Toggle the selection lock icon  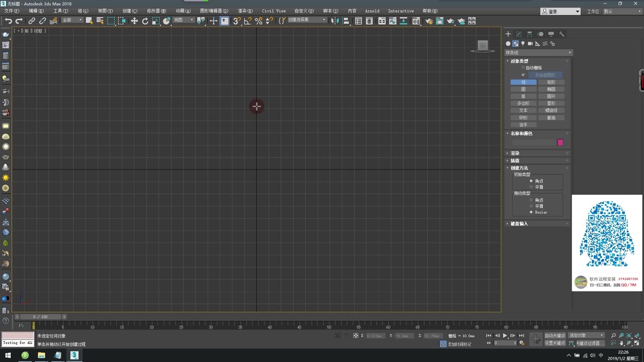(347, 336)
